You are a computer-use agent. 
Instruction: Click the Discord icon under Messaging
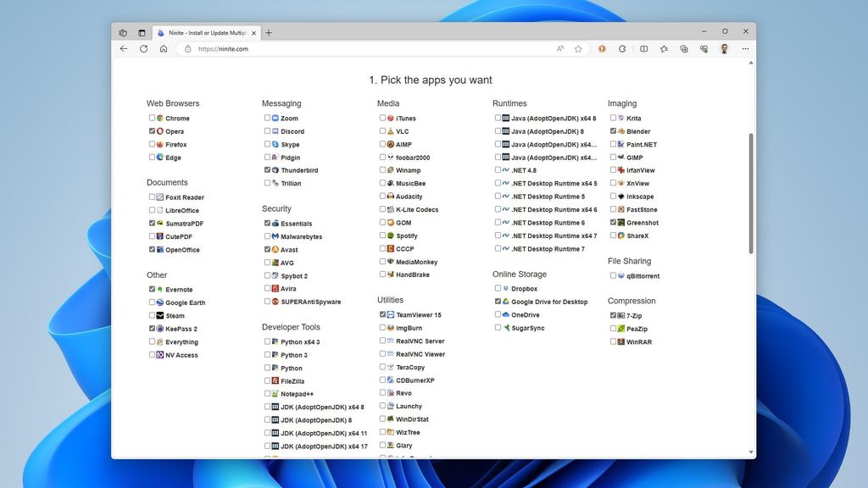point(274,131)
